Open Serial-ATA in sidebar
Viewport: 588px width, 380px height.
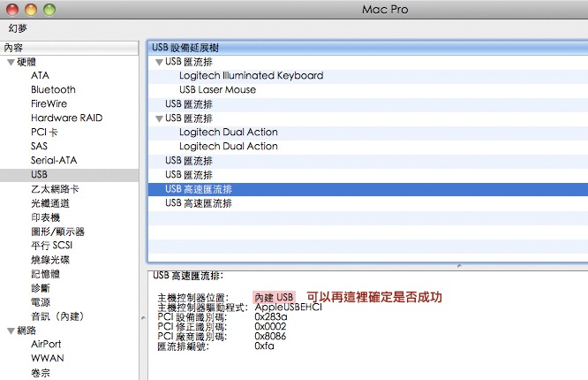point(54,160)
